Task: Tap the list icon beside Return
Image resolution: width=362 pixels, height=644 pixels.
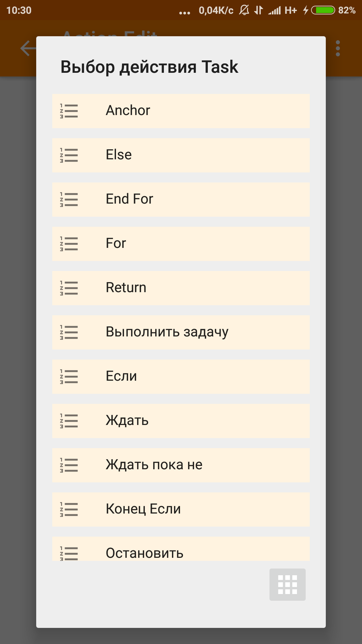Action: [69, 288]
